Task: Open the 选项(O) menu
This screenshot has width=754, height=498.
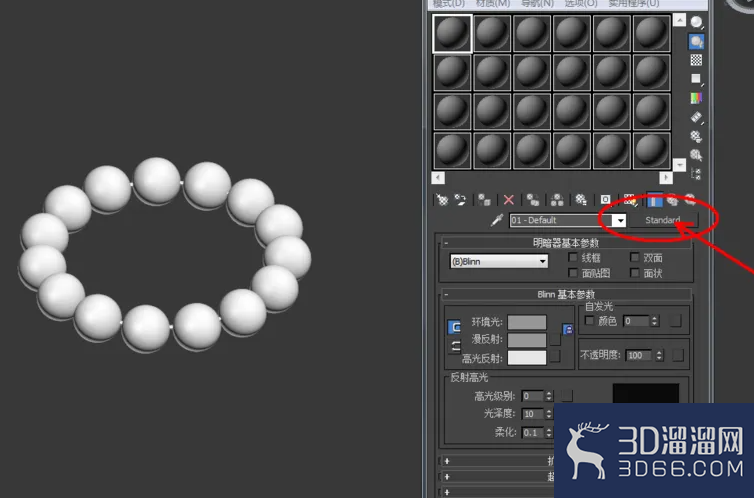Action: [x=581, y=3]
